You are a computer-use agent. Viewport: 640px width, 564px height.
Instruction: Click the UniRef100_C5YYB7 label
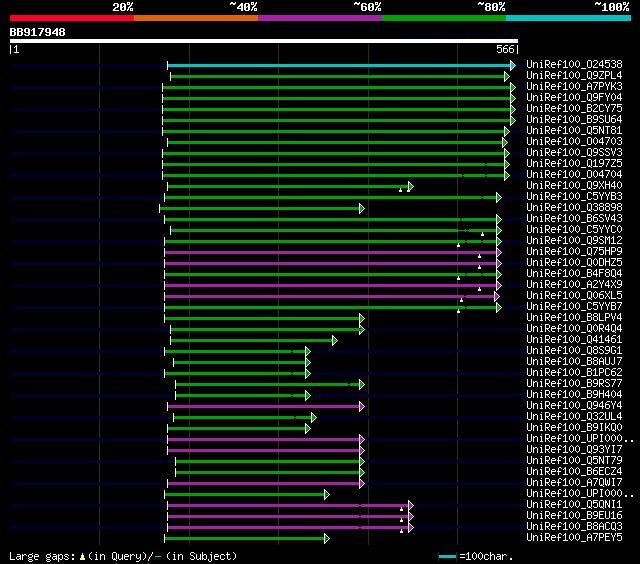574,307
